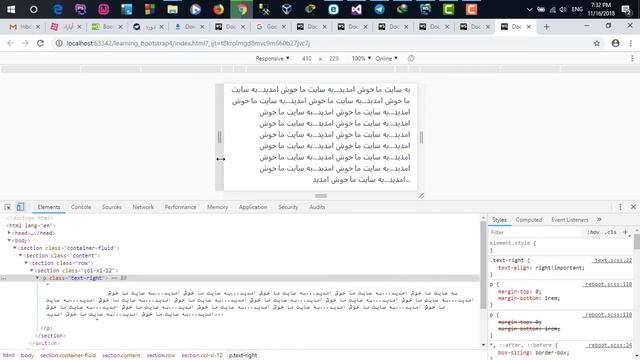Switch to Chrome in taskbar
The image size is (640, 360).
(x=242, y=9)
